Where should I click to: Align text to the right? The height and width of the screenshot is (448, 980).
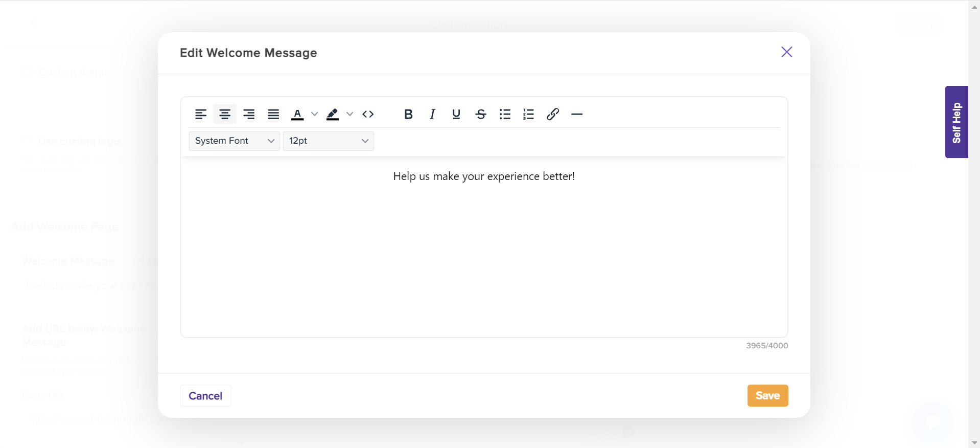click(x=249, y=114)
